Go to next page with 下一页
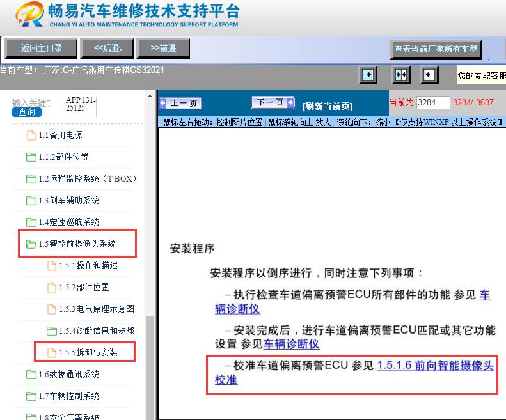 273,102
